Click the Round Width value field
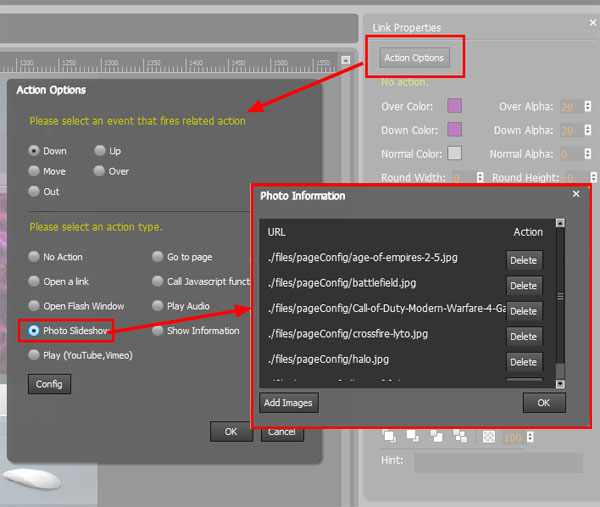Viewport: 600px width, 507px height. (464, 178)
